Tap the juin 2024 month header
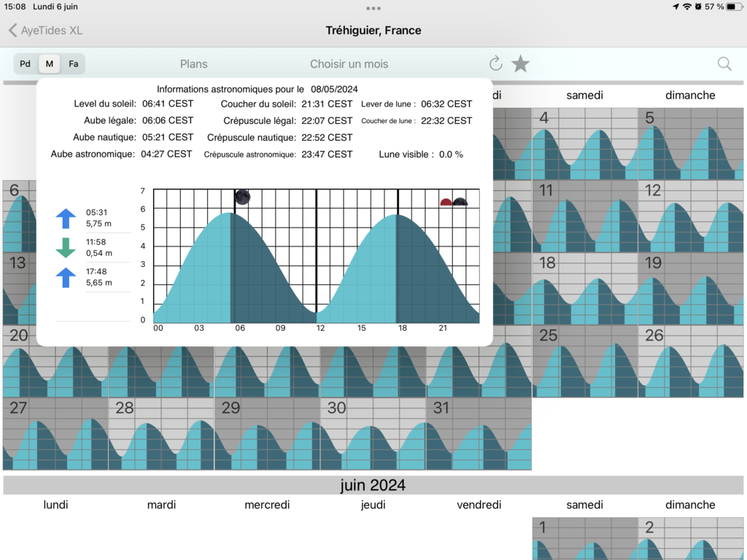The image size is (747, 560). click(373, 485)
